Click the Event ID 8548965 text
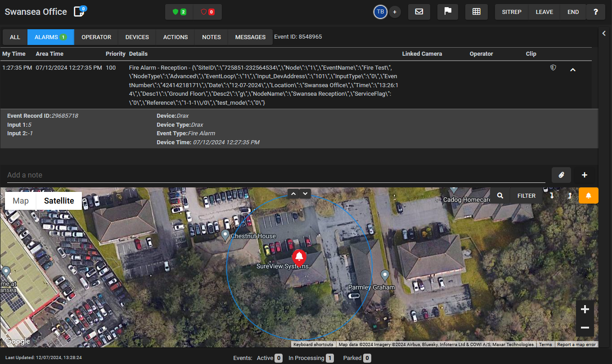The height and width of the screenshot is (364, 612). 298,37
